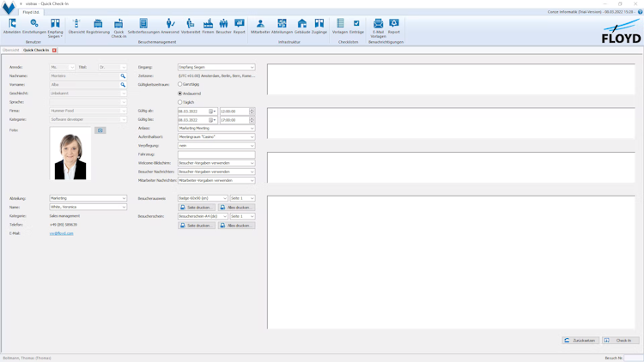Screen dimensions: 644x362
Task: Open the Abteilungen ribbon icon
Action: 282,26
